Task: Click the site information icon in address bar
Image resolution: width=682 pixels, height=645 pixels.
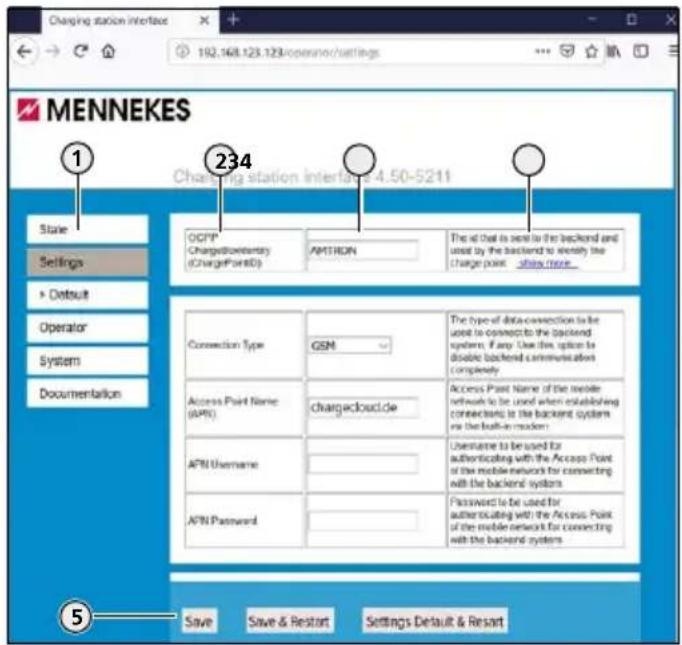Action: [x=182, y=52]
